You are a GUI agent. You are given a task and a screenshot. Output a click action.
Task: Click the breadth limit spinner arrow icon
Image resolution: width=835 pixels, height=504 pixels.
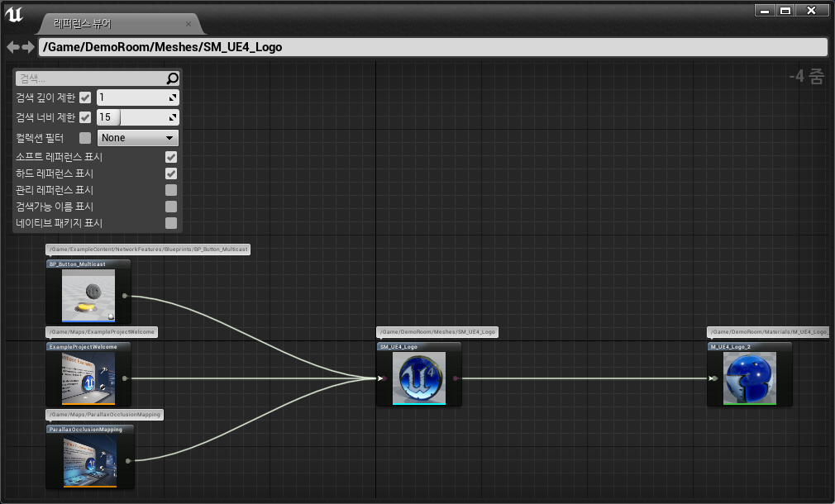coord(173,117)
